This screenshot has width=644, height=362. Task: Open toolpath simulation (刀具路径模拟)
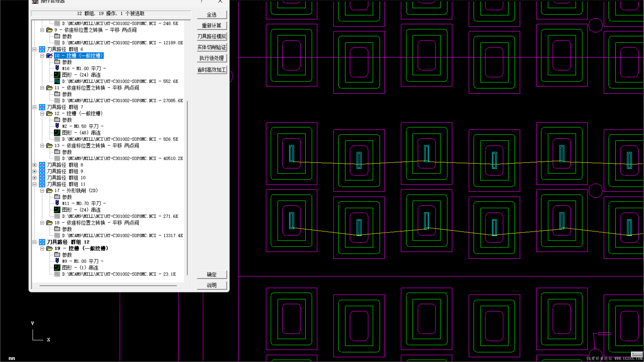[x=212, y=36]
